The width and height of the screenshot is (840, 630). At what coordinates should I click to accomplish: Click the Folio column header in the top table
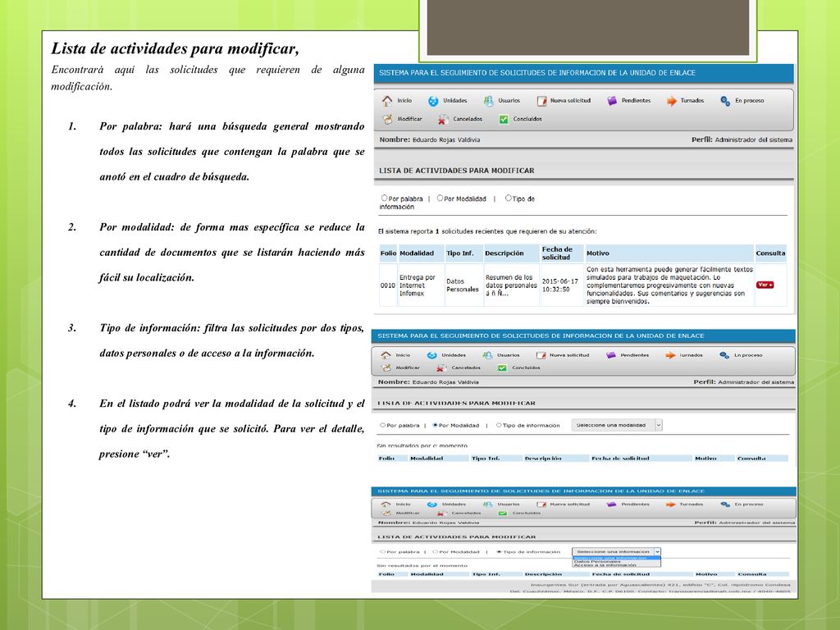point(388,253)
